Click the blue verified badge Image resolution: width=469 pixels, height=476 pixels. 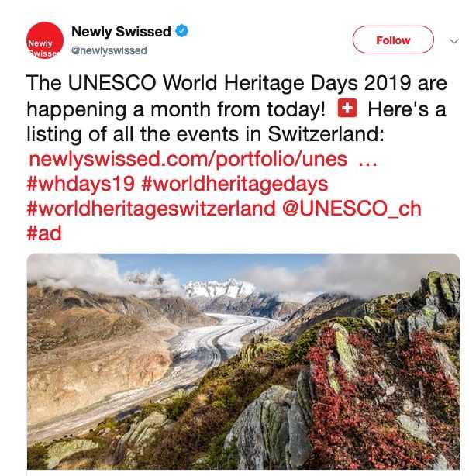[183, 32]
